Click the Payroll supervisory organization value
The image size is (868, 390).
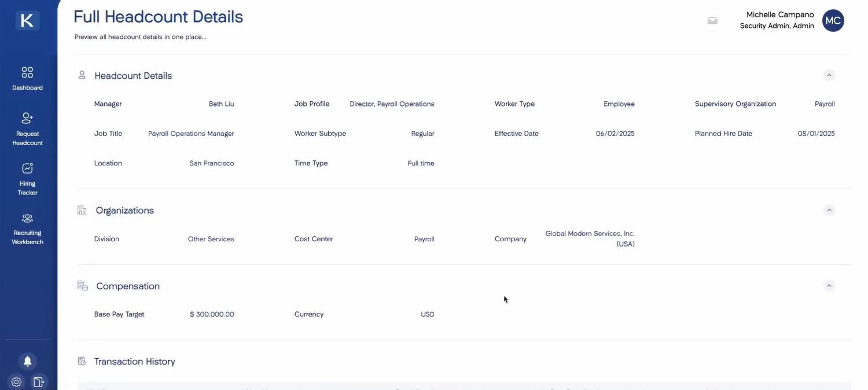pyautogui.click(x=825, y=104)
